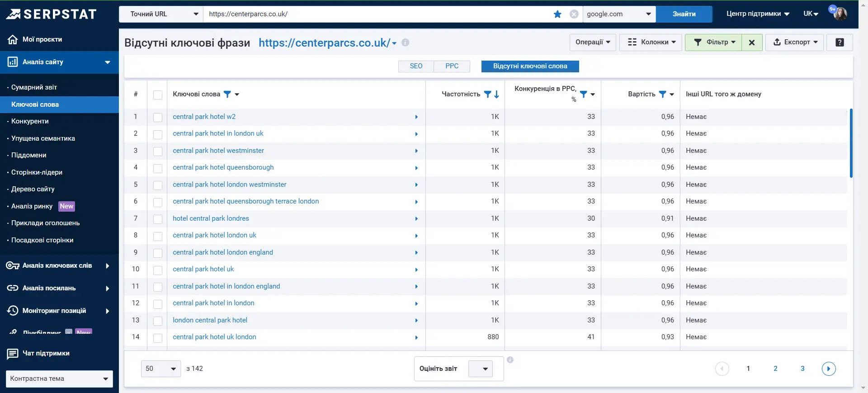Go to page 2
Image resolution: width=868 pixels, height=393 pixels.
[775, 369]
